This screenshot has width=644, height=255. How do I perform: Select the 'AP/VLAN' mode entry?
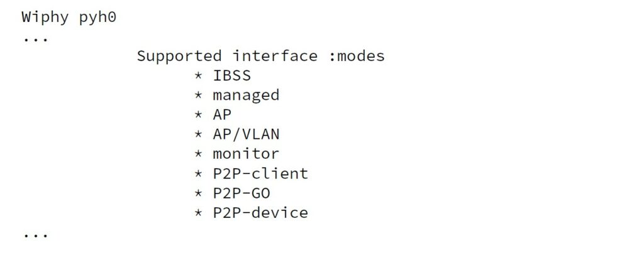tap(246, 134)
